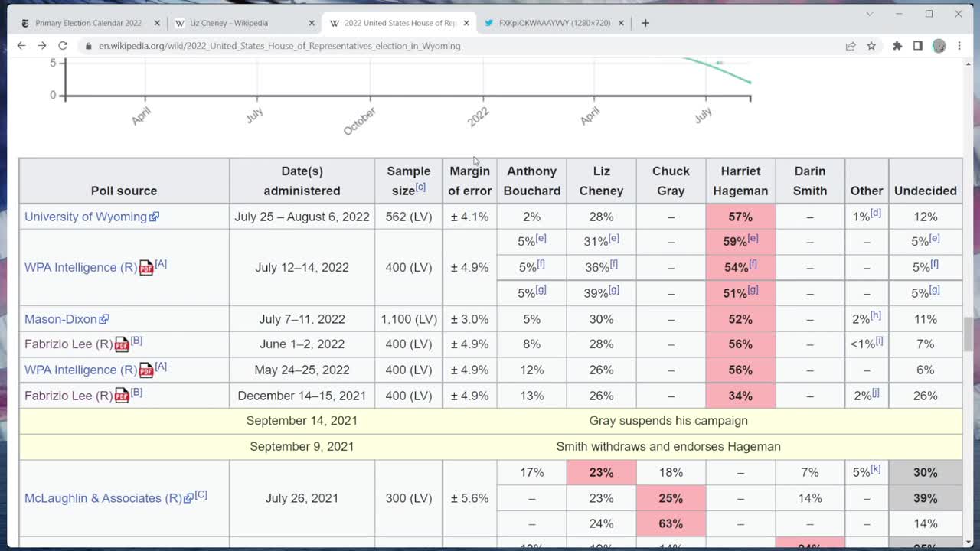
Task: Click footnote [e] beside Hageman 59%
Action: coord(753,238)
